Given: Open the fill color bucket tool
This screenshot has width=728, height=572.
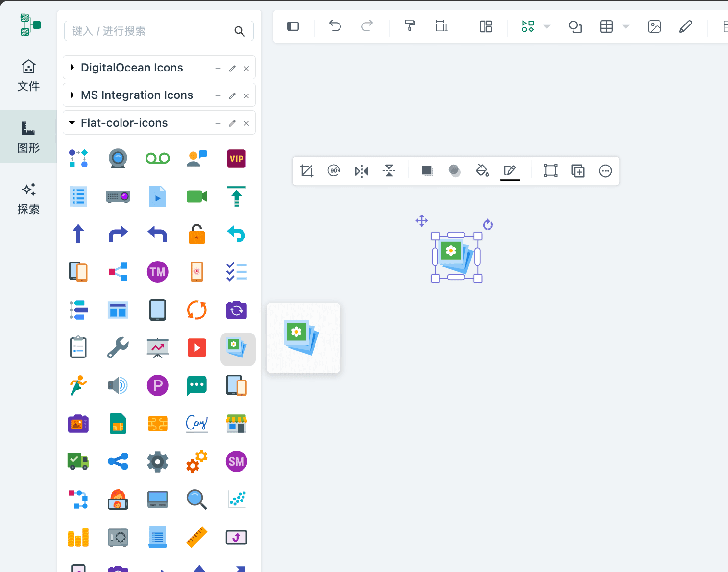Looking at the screenshot, I should (x=482, y=171).
